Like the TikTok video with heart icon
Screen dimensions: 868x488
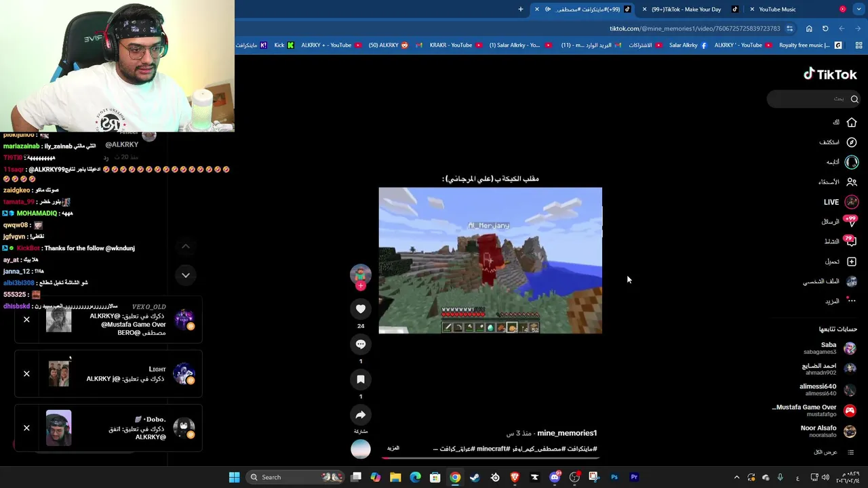pyautogui.click(x=361, y=309)
